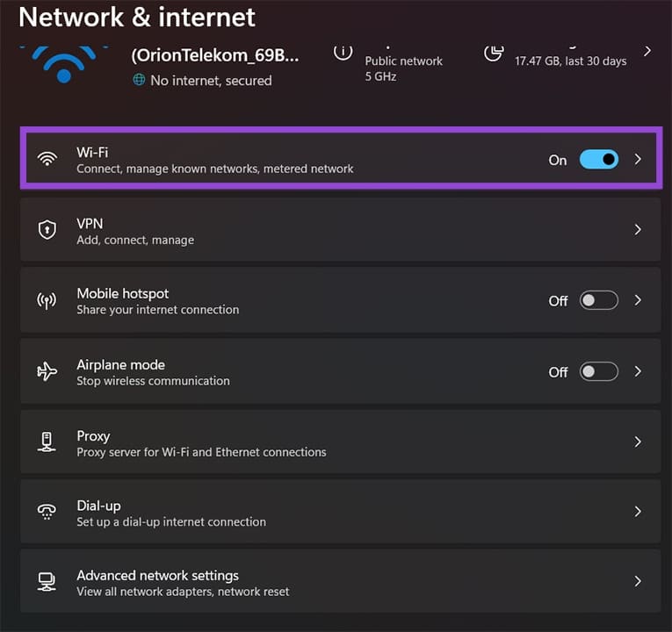Click the chevron next to data usage

tap(647, 52)
